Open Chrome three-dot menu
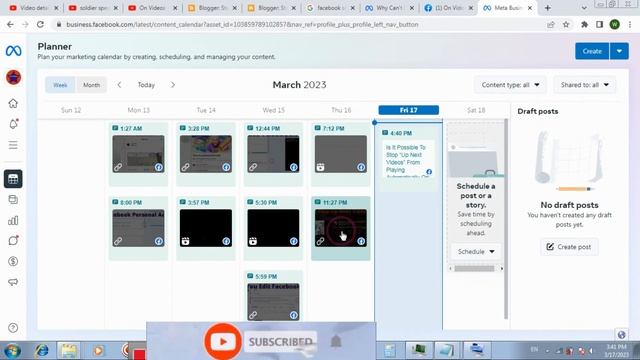Viewport: 640px width, 360px height. click(x=630, y=24)
